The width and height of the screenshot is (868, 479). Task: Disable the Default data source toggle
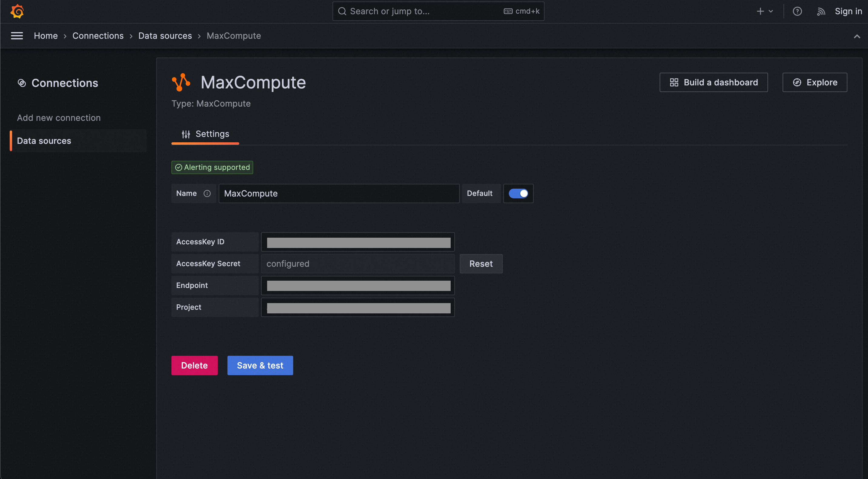518,193
